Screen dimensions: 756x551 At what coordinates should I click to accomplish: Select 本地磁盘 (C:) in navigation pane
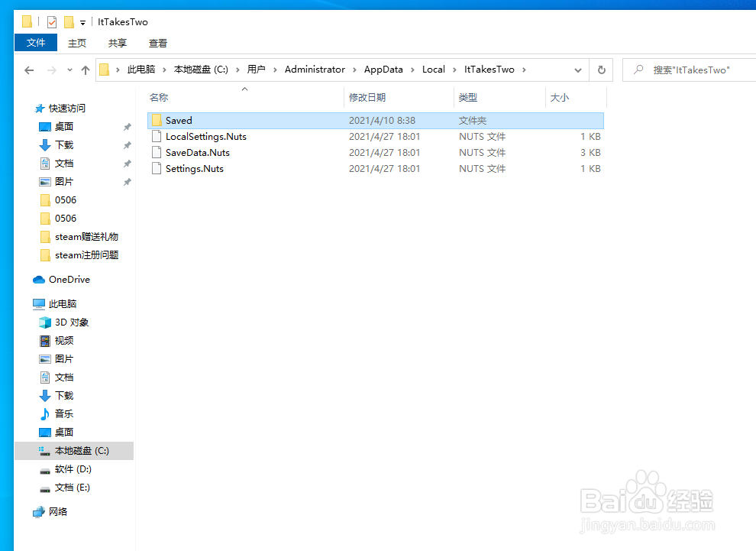[x=74, y=451]
